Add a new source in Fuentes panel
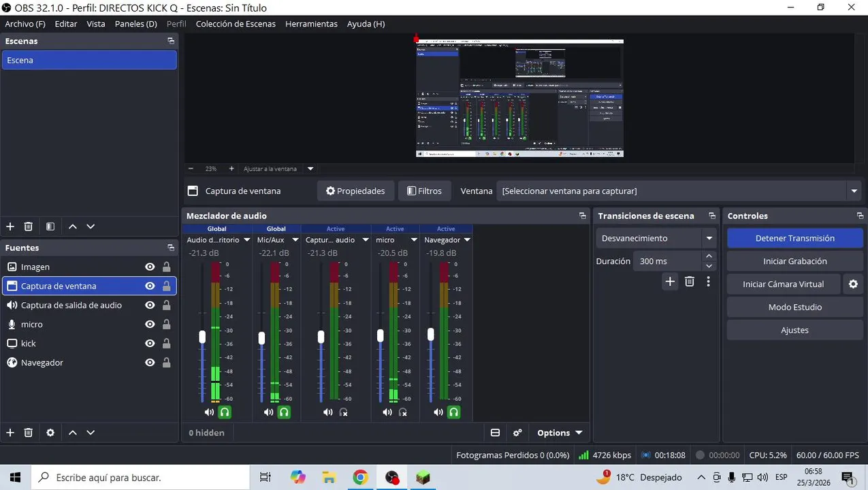The height and width of the screenshot is (490, 868). coord(10,432)
